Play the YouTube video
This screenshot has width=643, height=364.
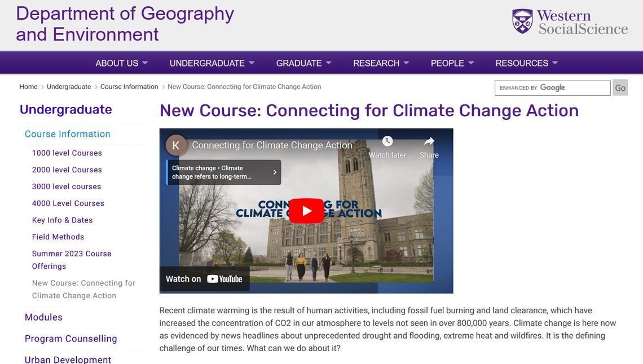tap(306, 211)
